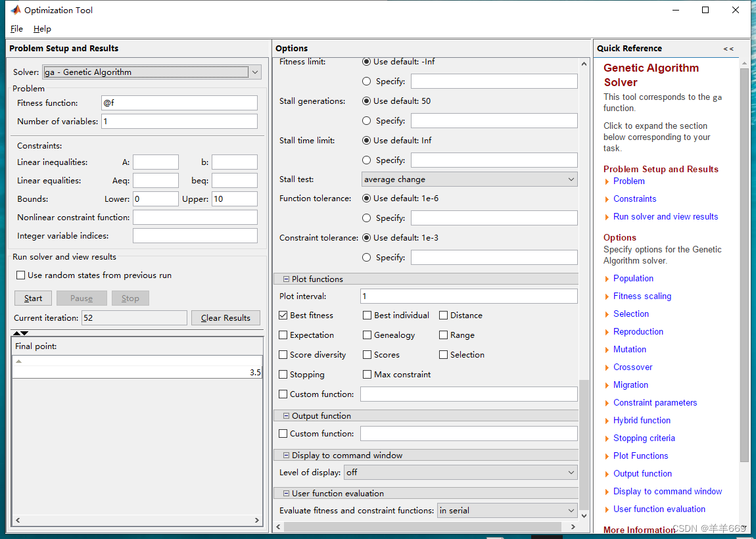Expand the Mutation triangle in Quick Reference
Image resolution: width=756 pixels, height=539 pixels.
tap(607, 350)
